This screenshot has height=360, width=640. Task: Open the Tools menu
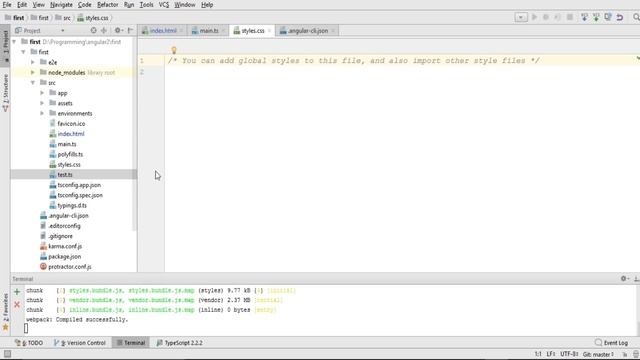coord(146,5)
